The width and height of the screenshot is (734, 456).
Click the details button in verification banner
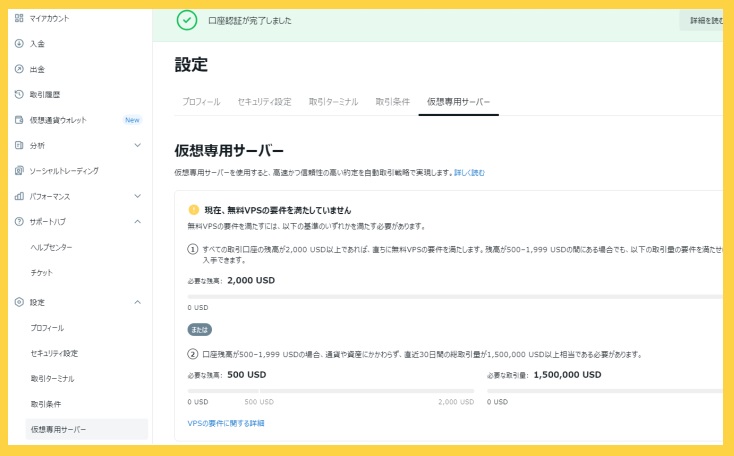[x=704, y=21]
